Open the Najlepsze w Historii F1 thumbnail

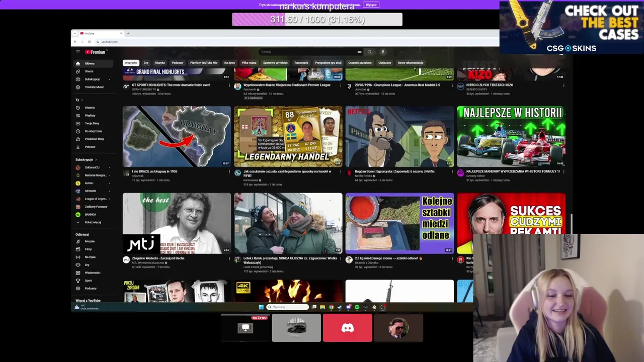click(511, 136)
